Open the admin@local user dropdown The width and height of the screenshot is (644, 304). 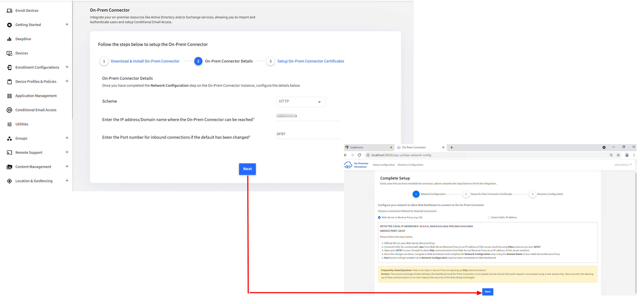point(623,165)
